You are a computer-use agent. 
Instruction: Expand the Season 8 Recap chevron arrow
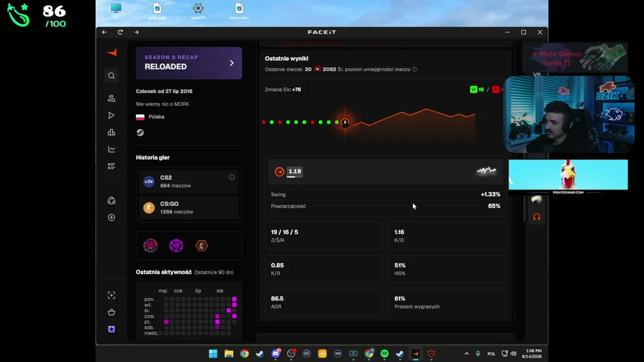(x=231, y=63)
